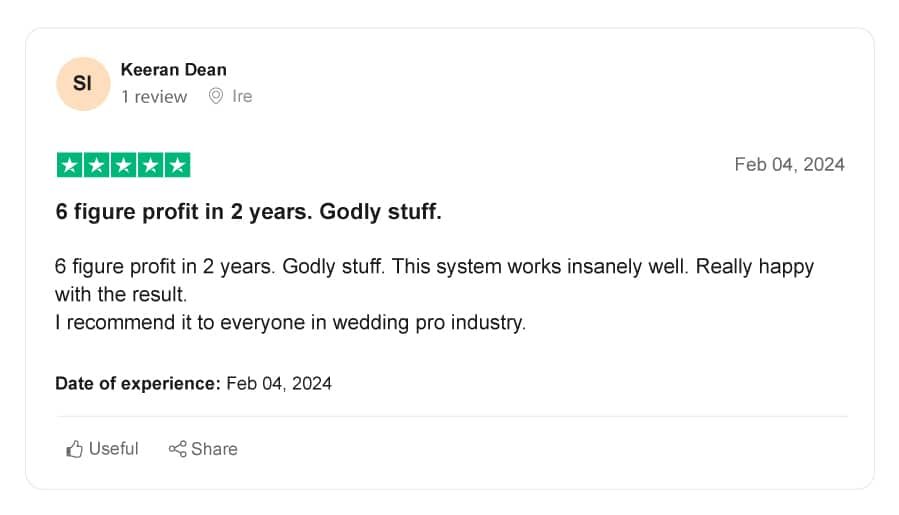Click the first green rating star
The height and width of the screenshot is (515, 899).
[69, 165]
